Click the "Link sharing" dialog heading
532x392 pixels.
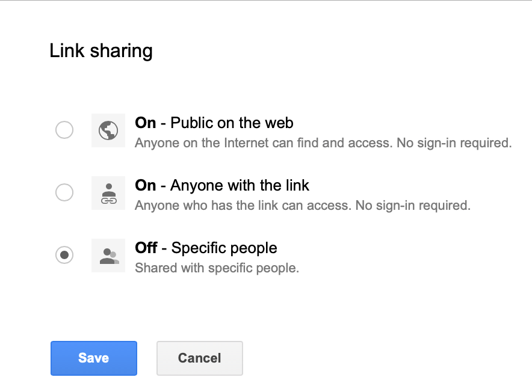101,51
